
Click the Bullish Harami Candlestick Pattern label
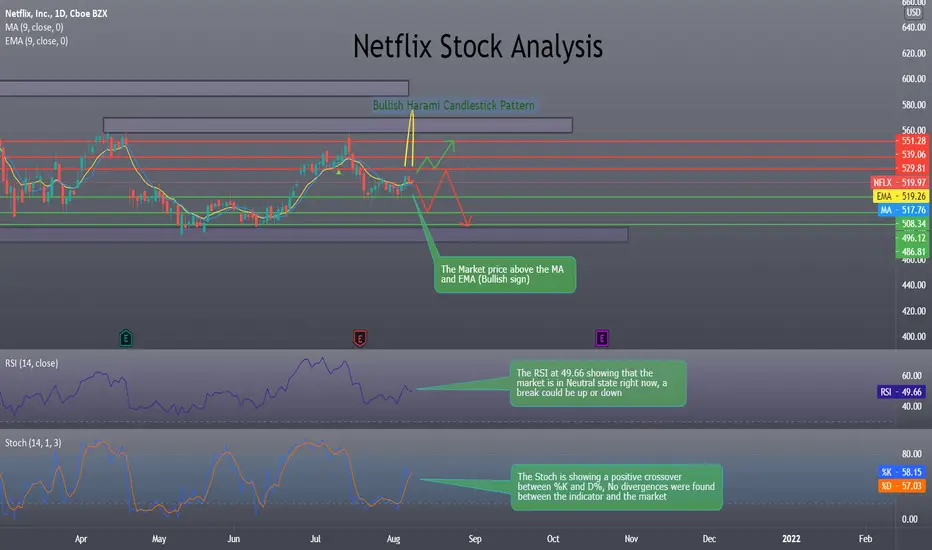coord(454,105)
